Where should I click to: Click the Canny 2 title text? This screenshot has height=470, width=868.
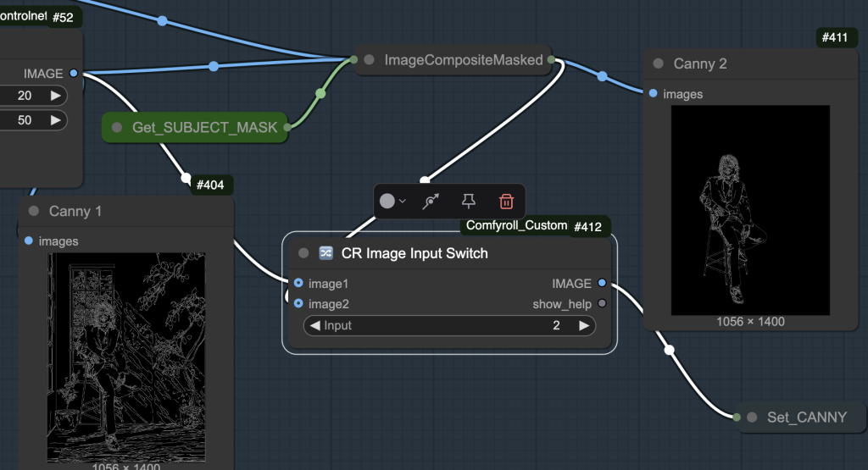coord(699,64)
